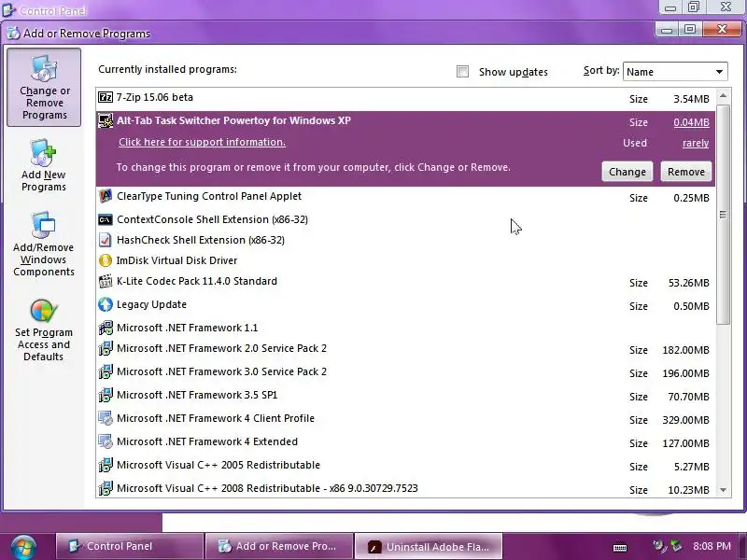Image resolution: width=747 pixels, height=560 pixels.
Task: Click the Change button for Alt-Tab Powertoy
Action: point(627,172)
